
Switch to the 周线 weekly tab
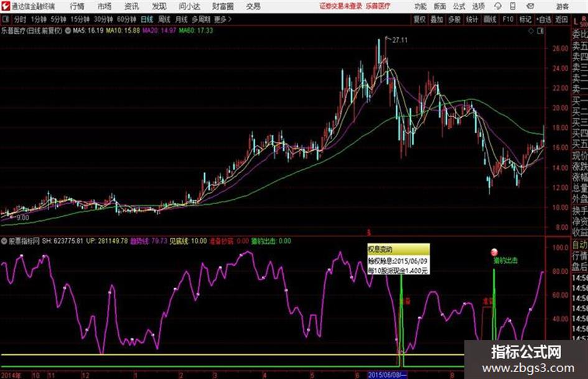(164, 19)
